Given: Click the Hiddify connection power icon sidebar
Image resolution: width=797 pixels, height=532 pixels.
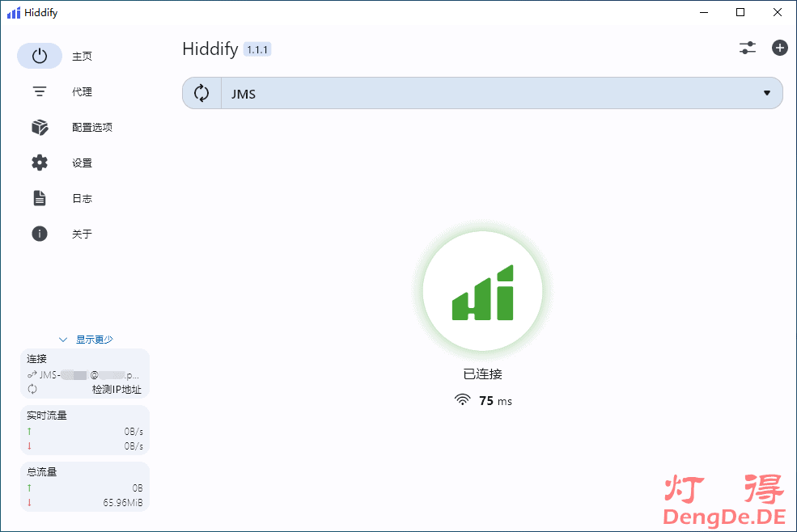Looking at the screenshot, I should click(x=39, y=56).
